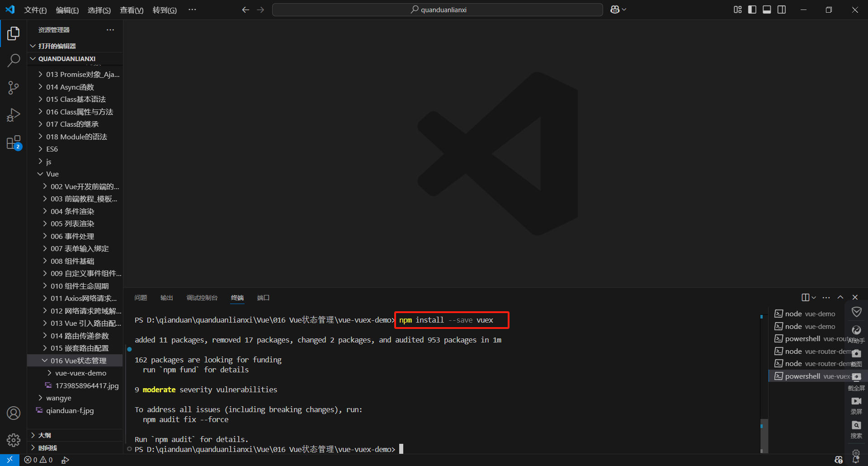The image size is (868, 466).
Task: Open the 编辑(E) menu
Action: coord(67,10)
